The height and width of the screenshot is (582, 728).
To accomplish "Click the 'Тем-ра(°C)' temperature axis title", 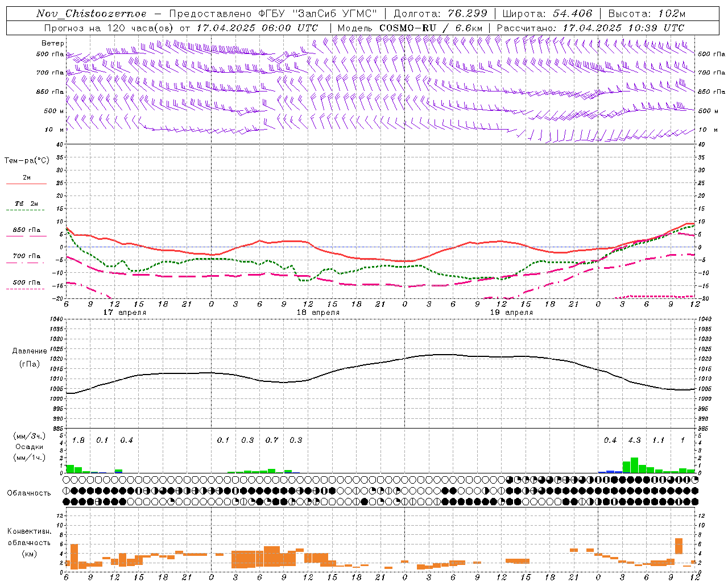I will [27, 161].
